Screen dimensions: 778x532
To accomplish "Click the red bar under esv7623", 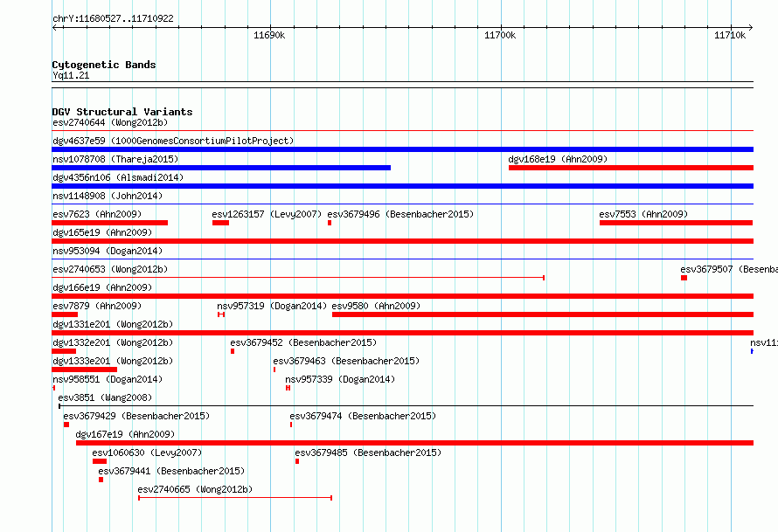I will coord(109,223).
